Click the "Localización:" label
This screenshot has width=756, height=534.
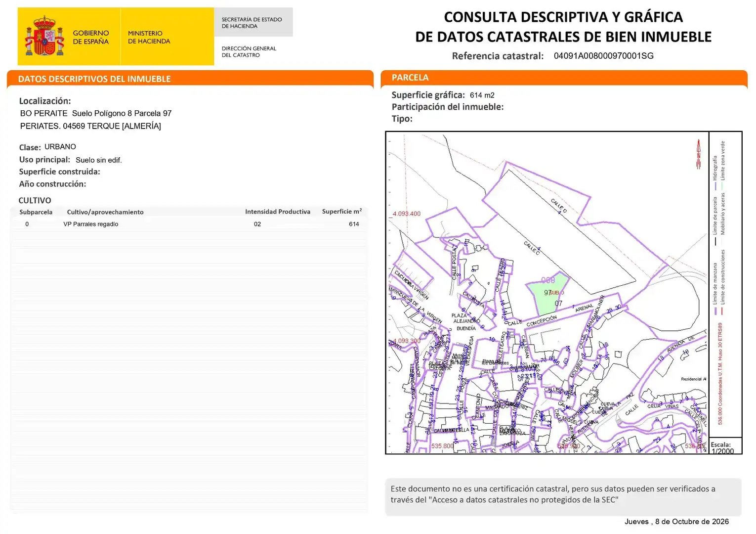coord(45,101)
